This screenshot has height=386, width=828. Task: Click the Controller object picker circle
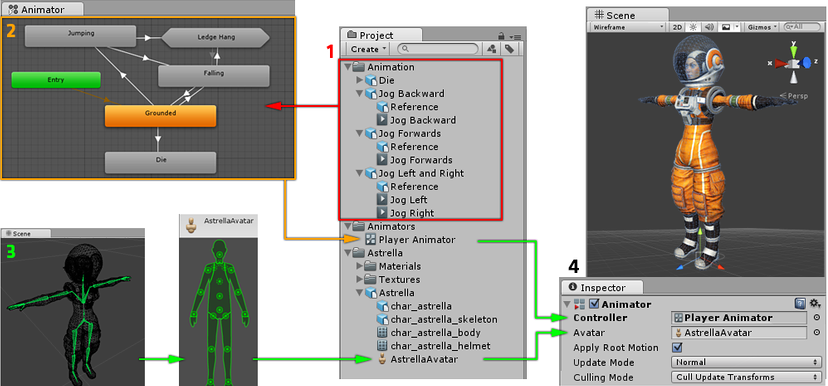(816, 318)
